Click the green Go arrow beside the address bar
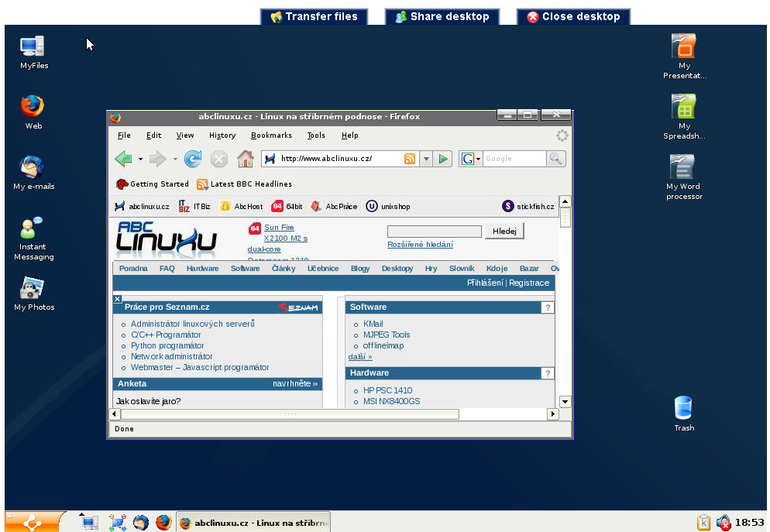The image size is (770, 532). point(443,159)
